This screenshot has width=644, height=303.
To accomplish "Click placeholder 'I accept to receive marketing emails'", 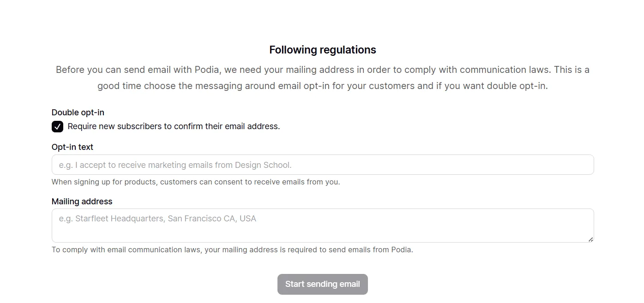I will click(x=175, y=165).
